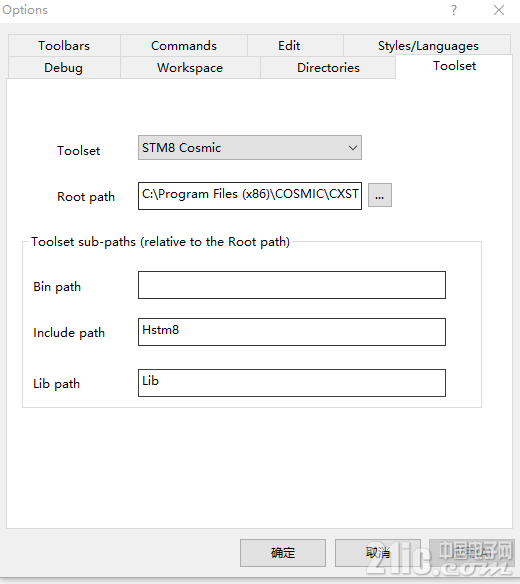Click the Include path field containing Hstm8

292,332
